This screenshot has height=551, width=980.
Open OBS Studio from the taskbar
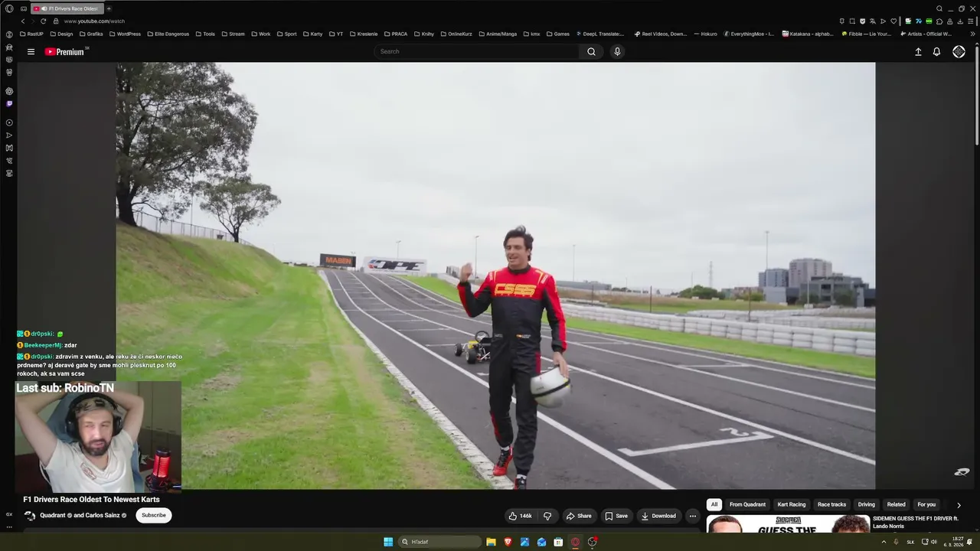pyautogui.click(x=592, y=542)
